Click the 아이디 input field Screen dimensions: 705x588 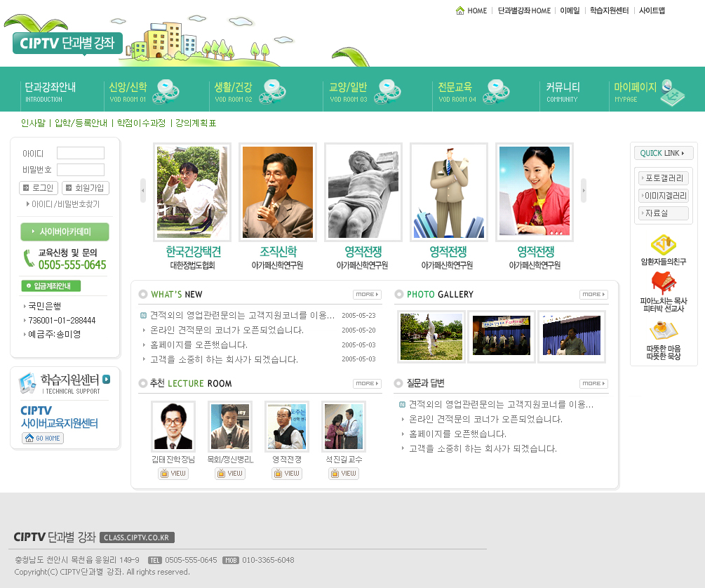click(81, 153)
